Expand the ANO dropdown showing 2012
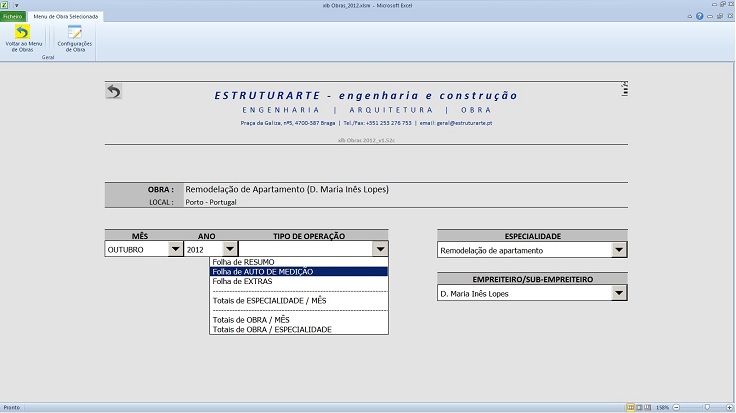This screenshot has height=413, width=736. pos(229,249)
